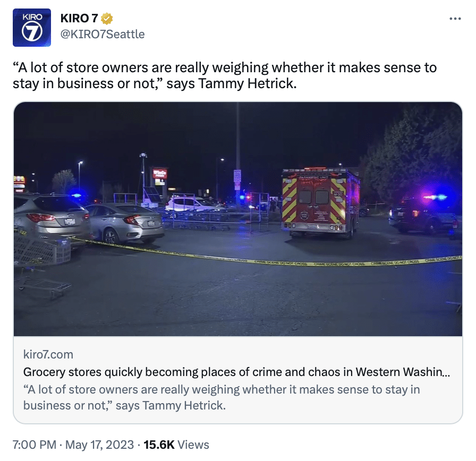Open the Grocery stores article headline
This screenshot has width=476, height=461.
[x=236, y=372]
